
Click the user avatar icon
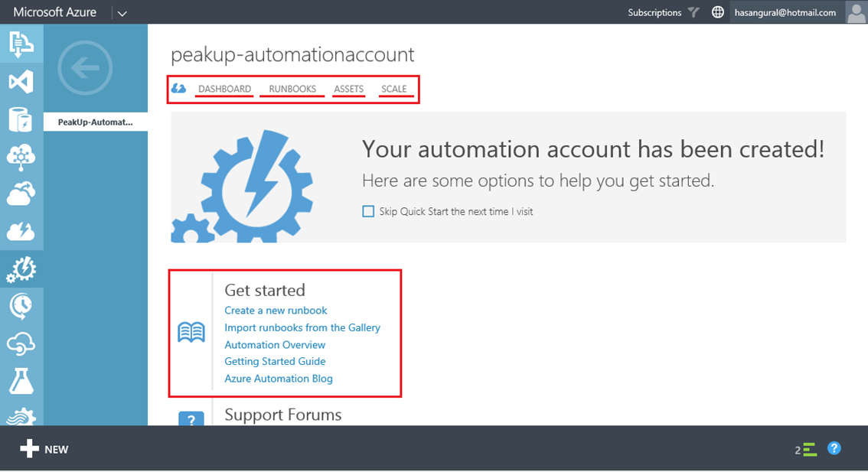point(856,12)
